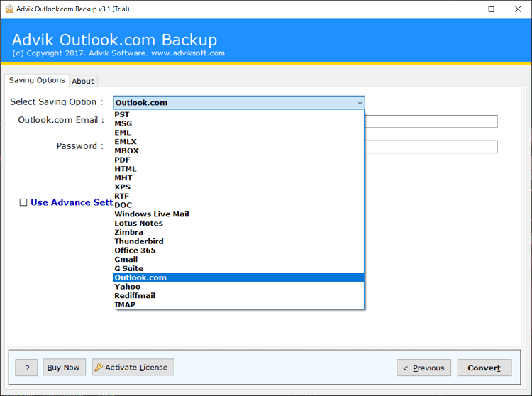Choose HTML from the format list
The image size is (532, 396).
pyautogui.click(x=238, y=169)
